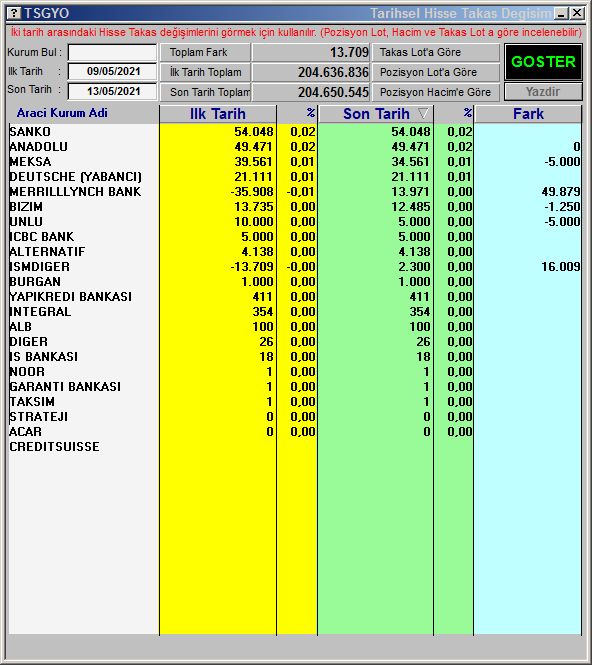Image resolution: width=592 pixels, height=665 pixels.
Task: Select the BIZIM row
Action: 295,207
